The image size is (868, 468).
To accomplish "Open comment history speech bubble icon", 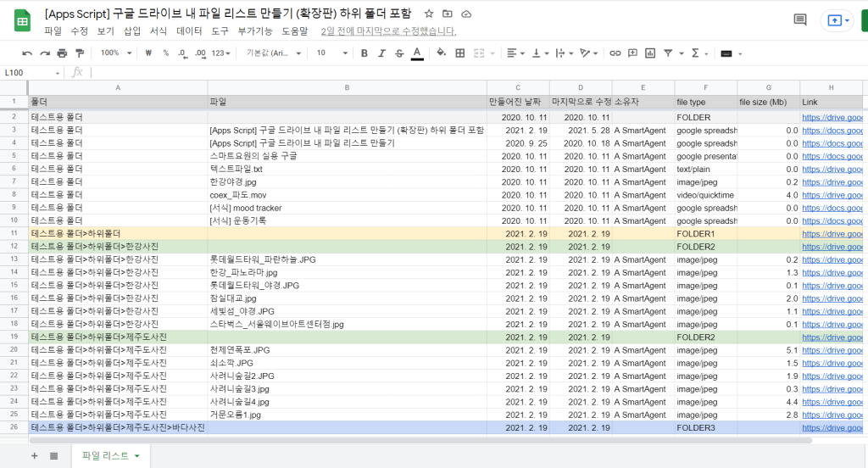I will pyautogui.click(x=799, y=20).
